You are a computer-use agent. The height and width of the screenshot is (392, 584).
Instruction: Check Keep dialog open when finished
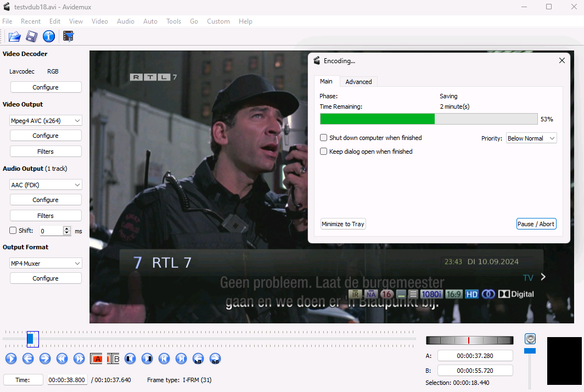pyautogui.click(x=324, y=152)
